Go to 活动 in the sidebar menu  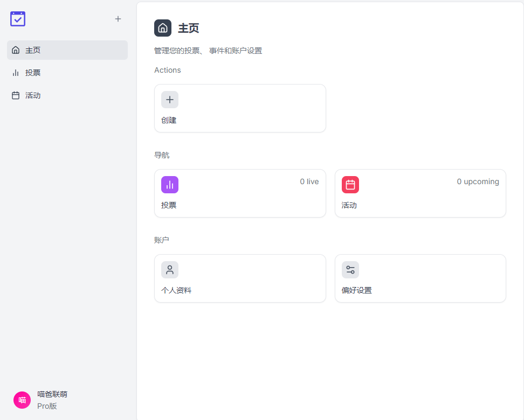point(67,95)
